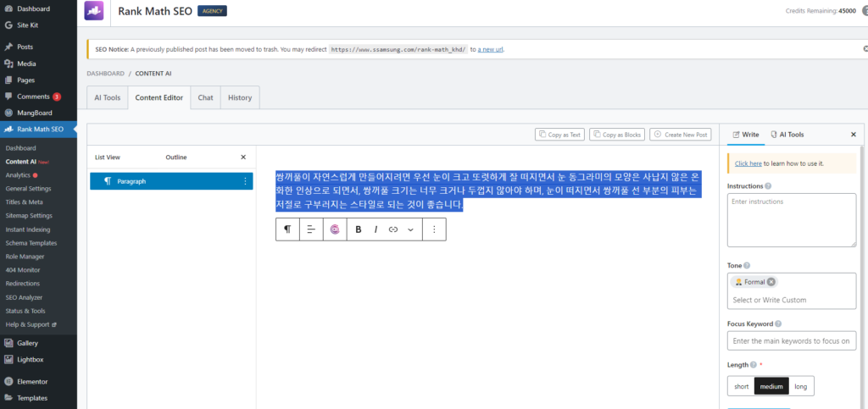
Task: Focus the Instructions text area
Action: point(792,220)
